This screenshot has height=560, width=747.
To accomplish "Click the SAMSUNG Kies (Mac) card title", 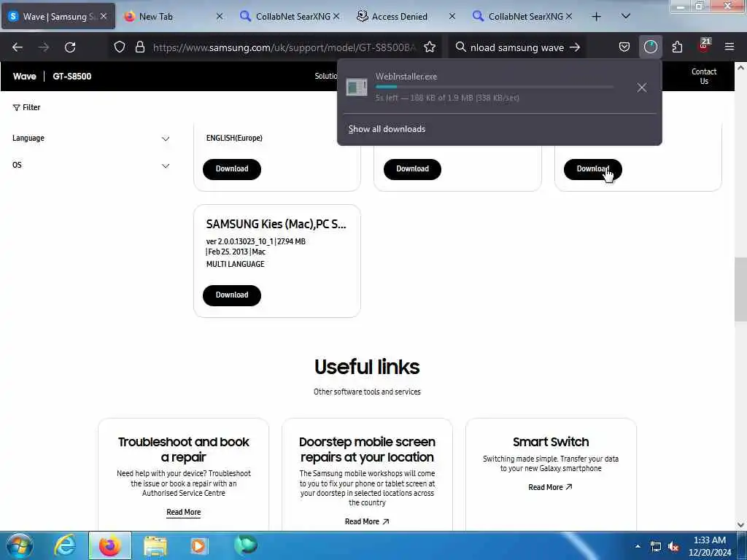I will [276, 225].
